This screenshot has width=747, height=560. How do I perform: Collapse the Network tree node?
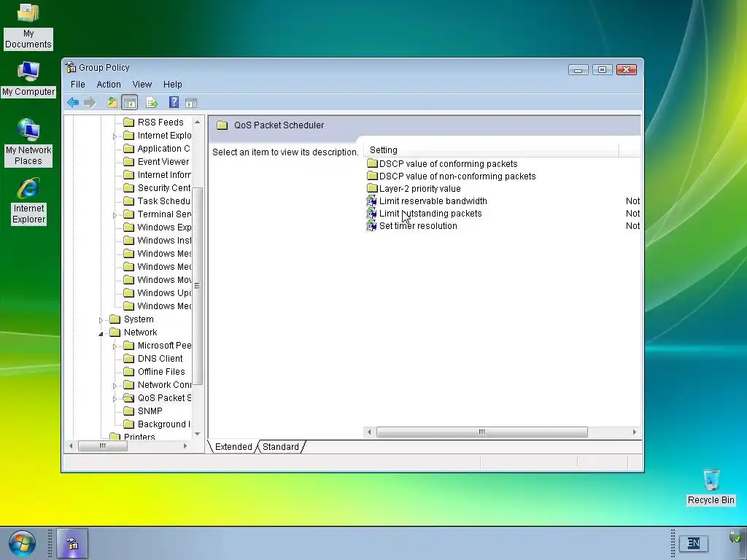tap(101, 333)
